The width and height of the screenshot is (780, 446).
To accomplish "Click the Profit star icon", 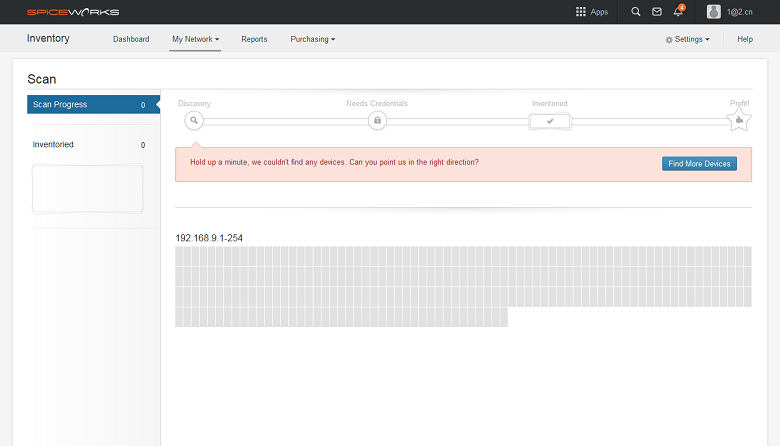I will 739,120.
